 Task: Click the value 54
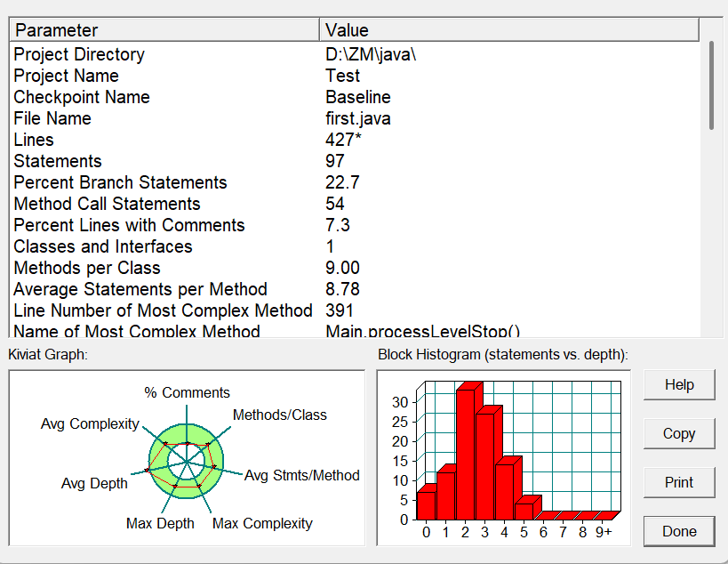coord(335,204)
